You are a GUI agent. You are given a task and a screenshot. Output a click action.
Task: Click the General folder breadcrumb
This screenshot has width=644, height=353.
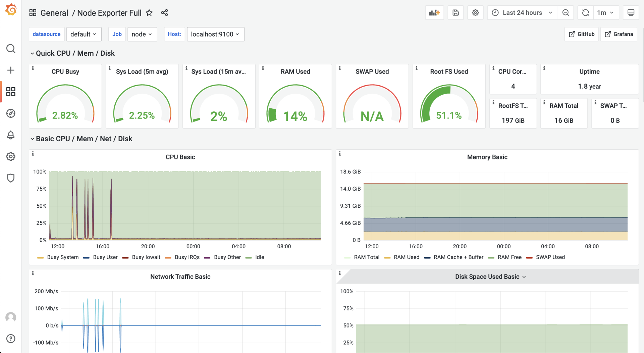click(54, 13)
